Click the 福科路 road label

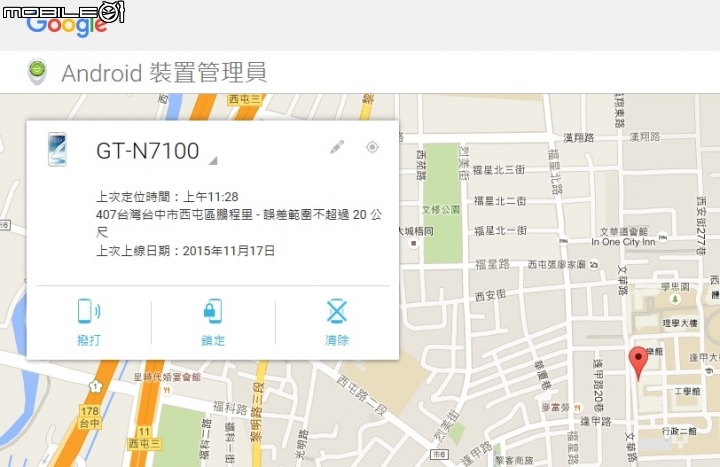tap(230, 408)
